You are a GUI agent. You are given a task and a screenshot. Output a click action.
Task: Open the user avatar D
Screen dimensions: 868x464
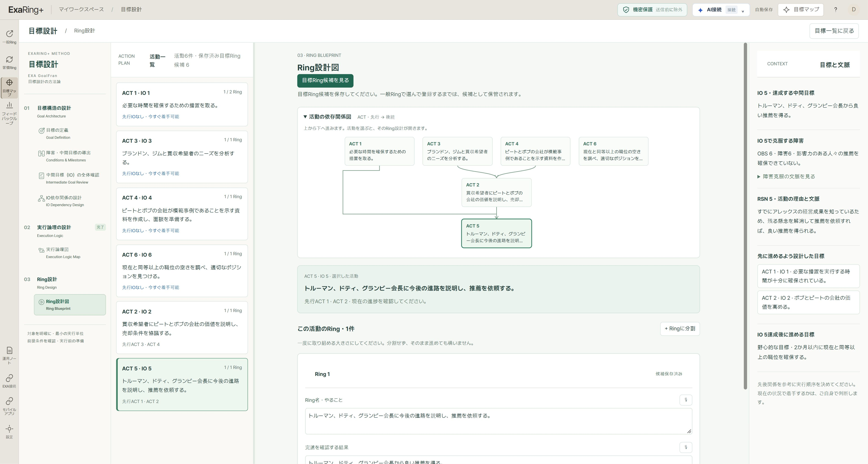pos(853,9)
